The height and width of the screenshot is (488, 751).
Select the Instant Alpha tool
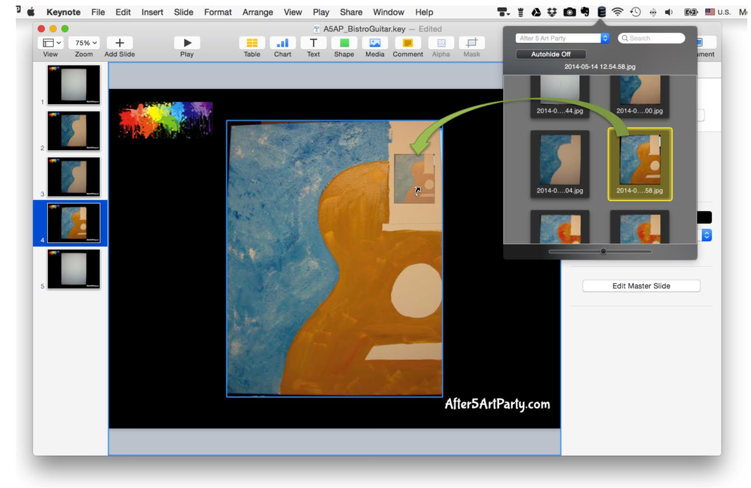pyautogui.click(x=441, y=43)
